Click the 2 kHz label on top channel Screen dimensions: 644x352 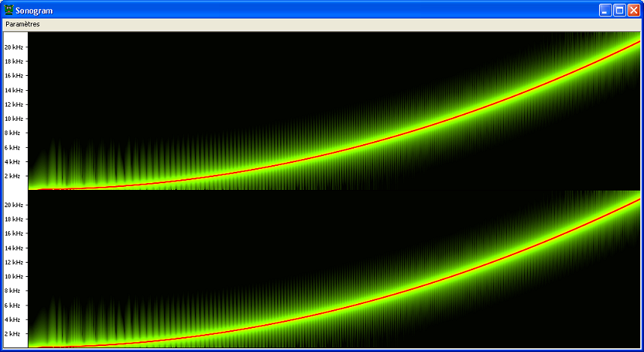(x=12, y=176)
